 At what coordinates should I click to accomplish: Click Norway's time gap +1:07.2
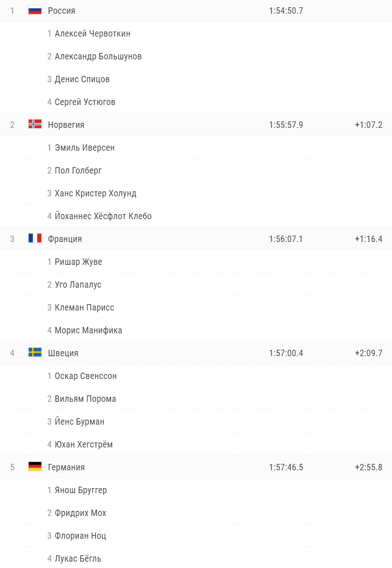click(x=368, y=125)
